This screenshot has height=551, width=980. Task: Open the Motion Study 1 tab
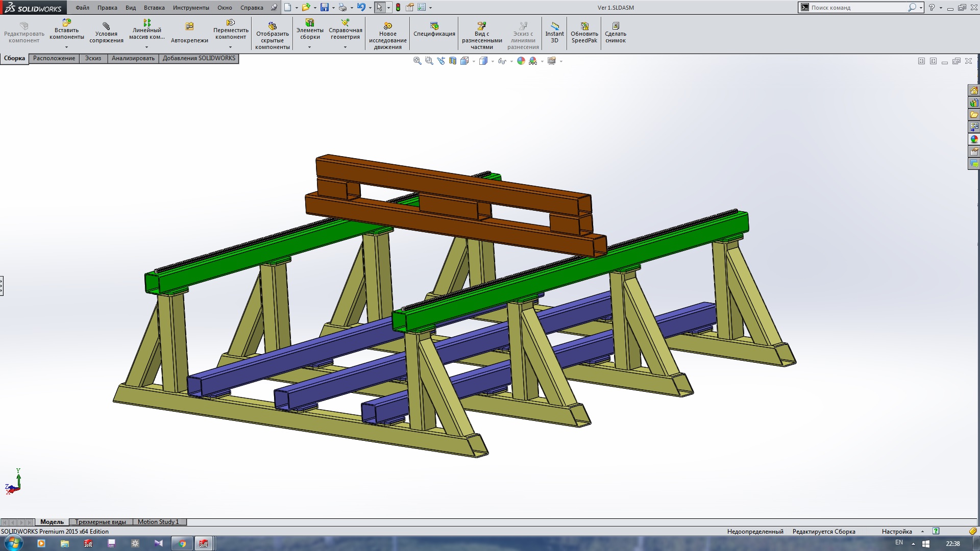158,522
